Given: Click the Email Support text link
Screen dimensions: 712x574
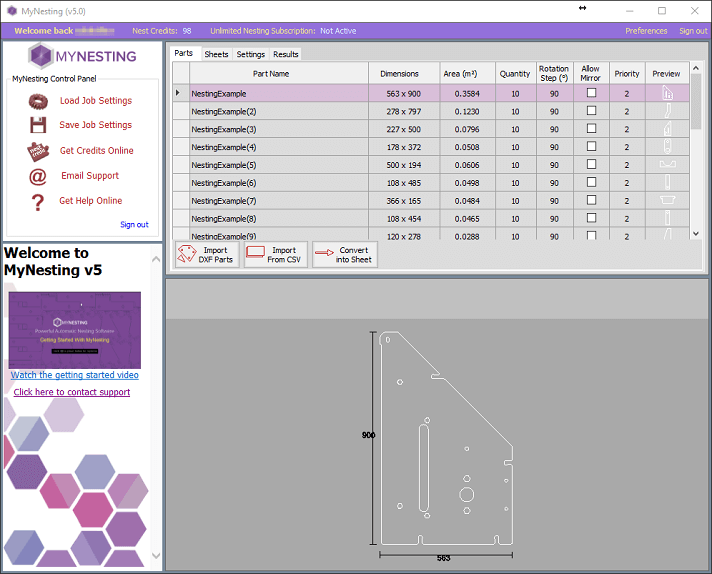Looking at the screenshot, I should click(x=90, y=176).
